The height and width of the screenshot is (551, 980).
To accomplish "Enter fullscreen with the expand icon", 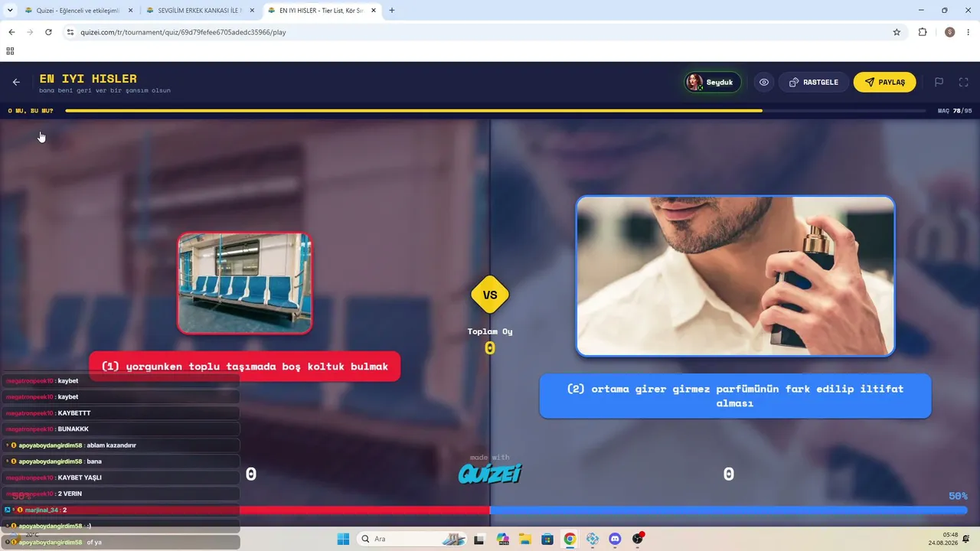I will click(964, 82).
